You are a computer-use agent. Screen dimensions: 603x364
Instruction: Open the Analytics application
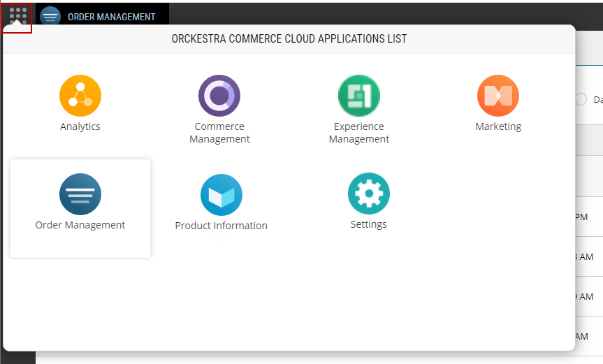tap(80, 104)
